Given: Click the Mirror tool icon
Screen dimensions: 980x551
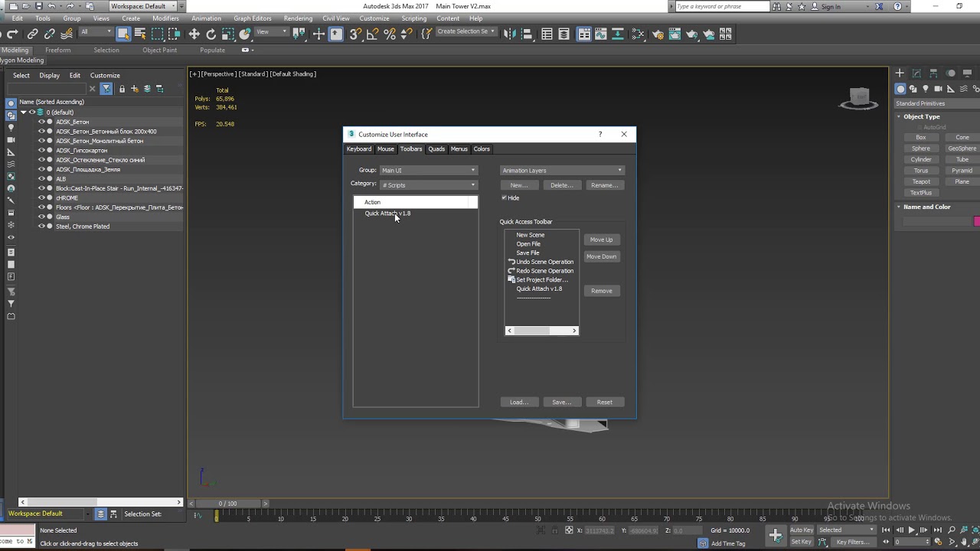Looking at the screenshot, I should click(509, 34).
